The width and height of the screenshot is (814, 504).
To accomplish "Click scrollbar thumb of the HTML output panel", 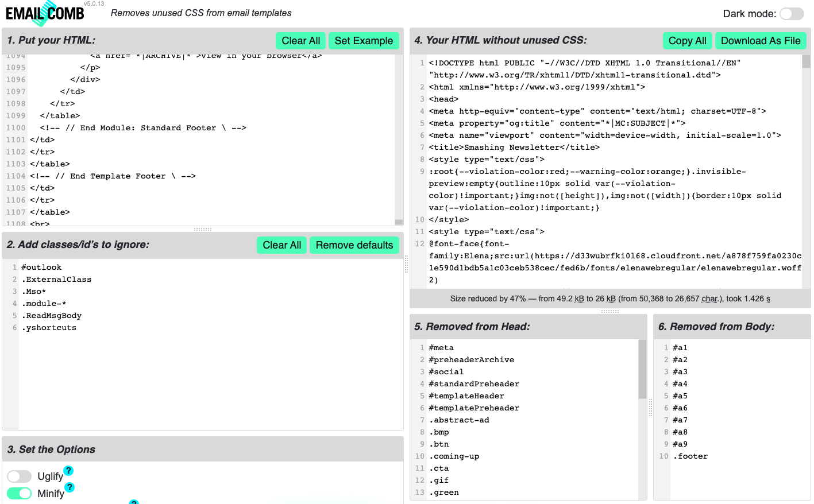I will [x=806, y=61].
